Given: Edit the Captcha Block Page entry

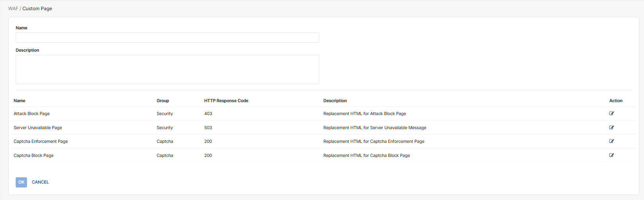Looking at the screenshot, I should 612,155.
